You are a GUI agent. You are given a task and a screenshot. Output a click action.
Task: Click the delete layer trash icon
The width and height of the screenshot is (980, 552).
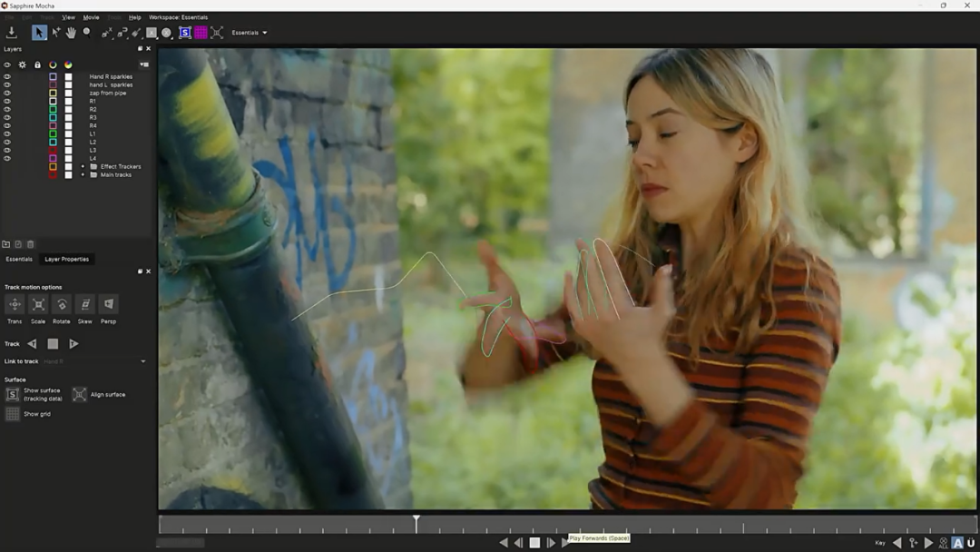click(x=31, y=244)
